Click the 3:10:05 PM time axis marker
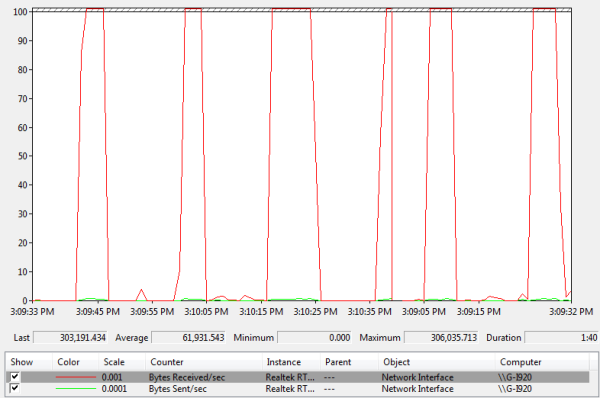600x398 pixels. coord(206,312)
